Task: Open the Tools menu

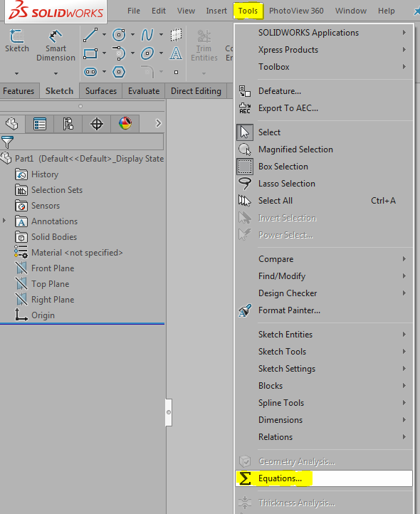Action: (248, 11)
